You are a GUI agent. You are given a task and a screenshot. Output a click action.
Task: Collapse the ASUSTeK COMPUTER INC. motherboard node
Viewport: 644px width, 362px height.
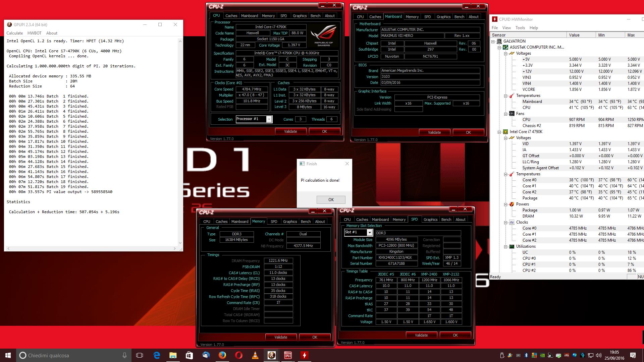pos(499,47)
